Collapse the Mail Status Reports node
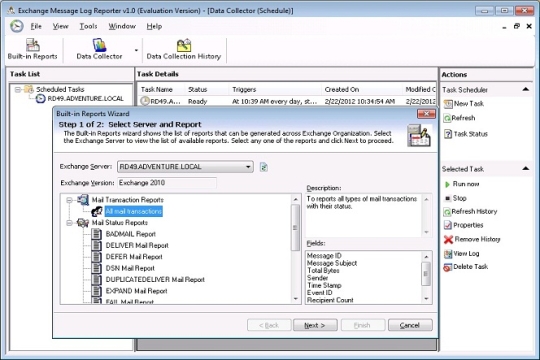540x360 pixels. pos(69,223)
